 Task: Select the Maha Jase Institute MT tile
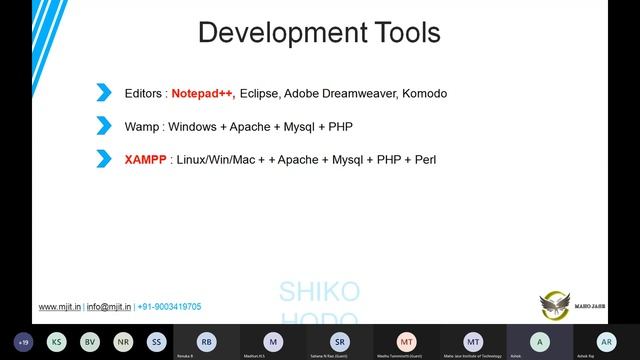click(x=473, y=342)
